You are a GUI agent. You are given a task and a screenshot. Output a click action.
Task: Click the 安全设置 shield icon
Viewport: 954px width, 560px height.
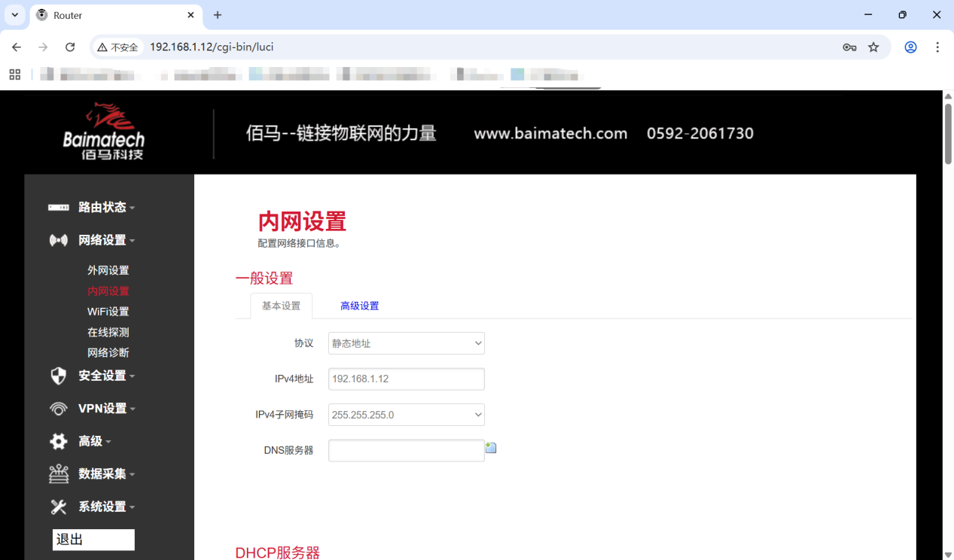click(x=58, y=376)
